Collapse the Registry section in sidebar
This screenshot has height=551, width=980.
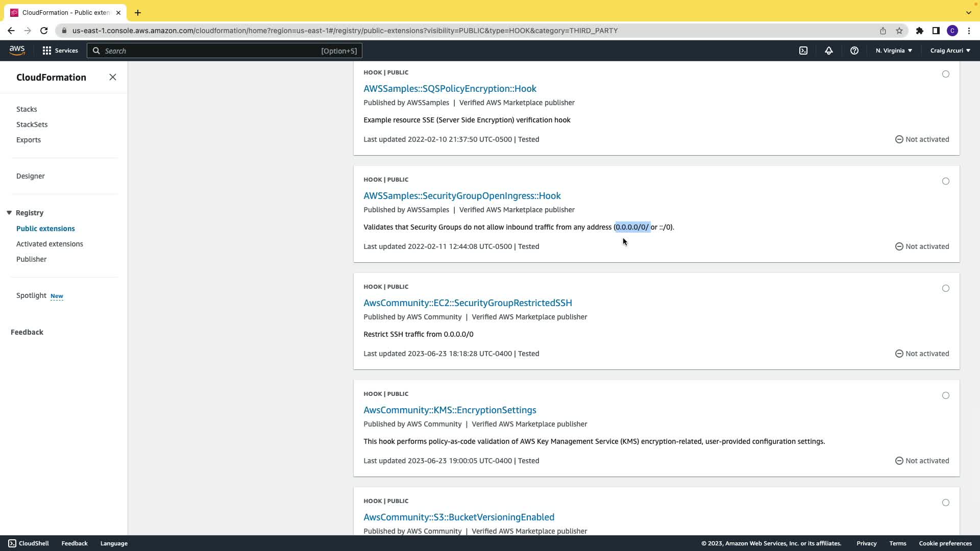9,213
